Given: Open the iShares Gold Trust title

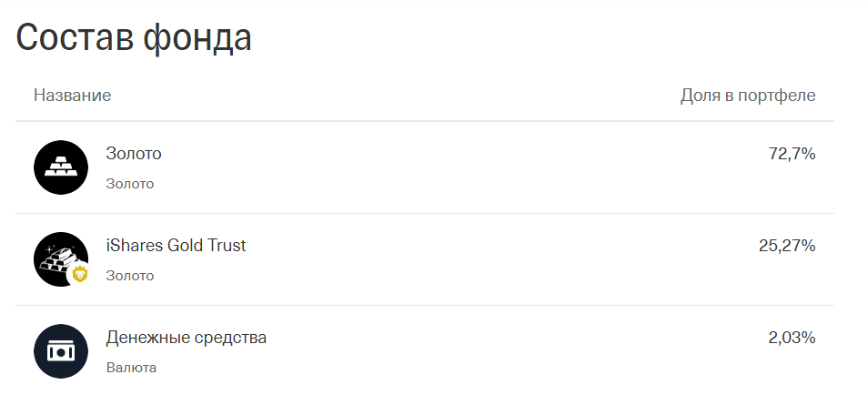Looking at the screenshot, I should [x=176, y=246].
